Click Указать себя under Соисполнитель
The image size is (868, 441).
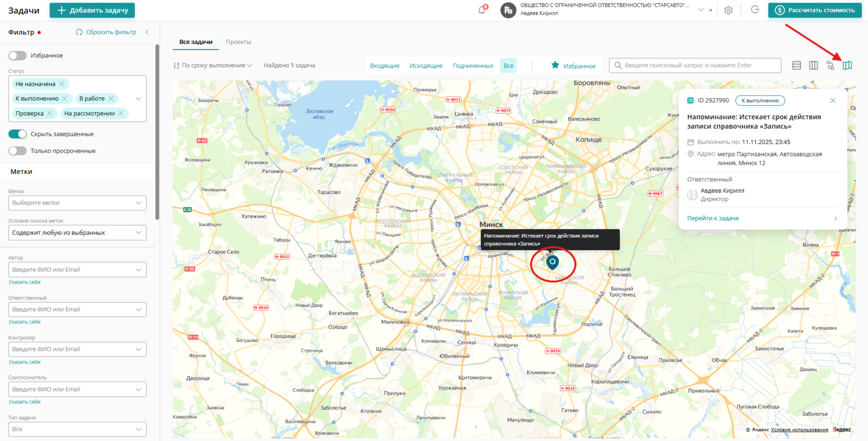(24, 402)
